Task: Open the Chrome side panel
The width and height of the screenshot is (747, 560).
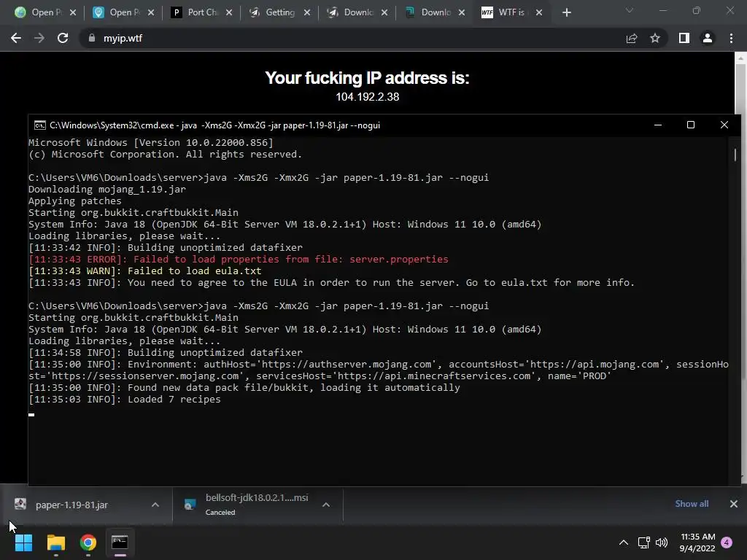Action: (x=684, y=38)
